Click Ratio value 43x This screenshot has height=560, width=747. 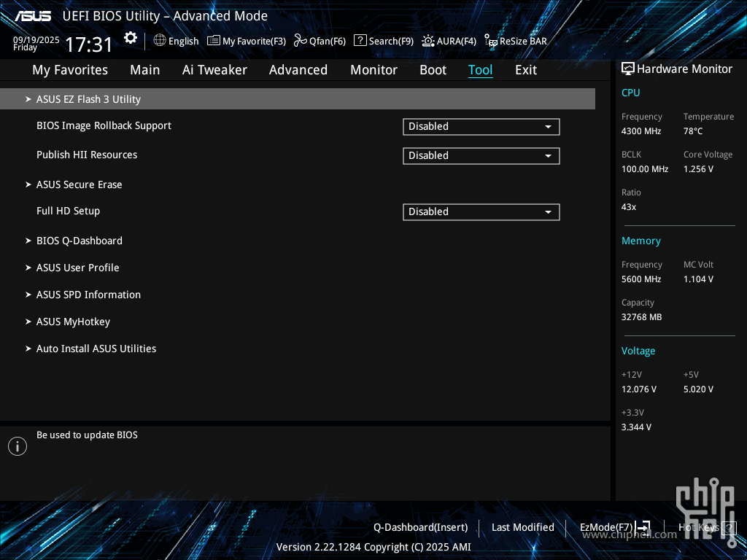tap(628, 207)
